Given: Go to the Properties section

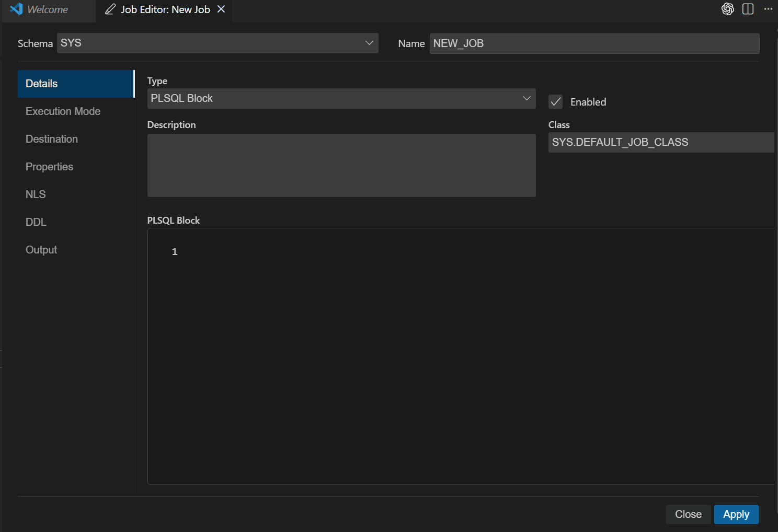Looking at the screenshot, I should coord(49,167).
